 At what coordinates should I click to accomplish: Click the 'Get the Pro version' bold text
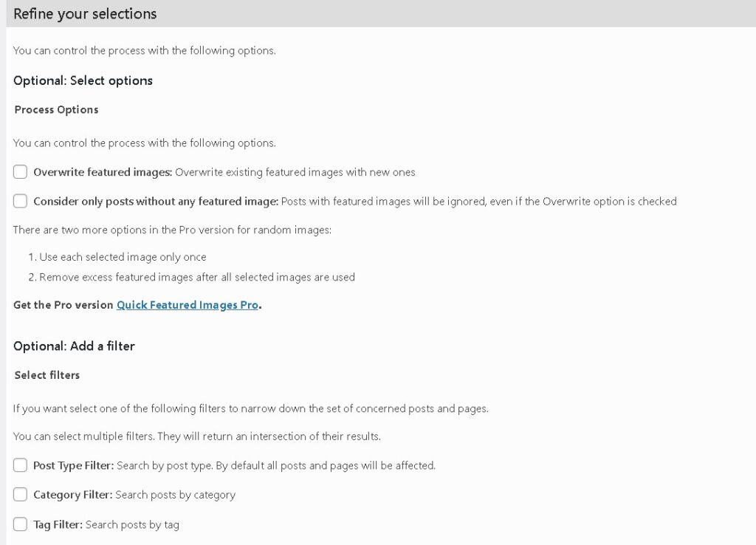pyautogui.click(x=63, y=305)
